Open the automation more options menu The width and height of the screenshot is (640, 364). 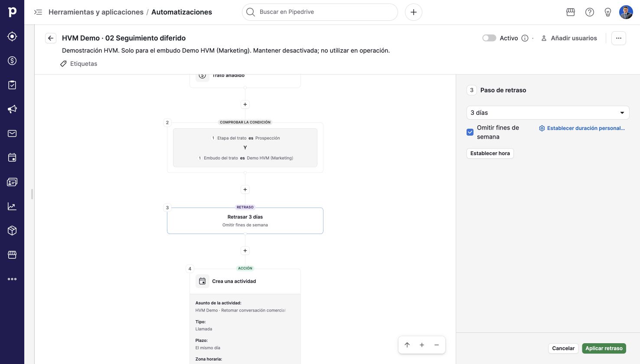pos(619,38)
